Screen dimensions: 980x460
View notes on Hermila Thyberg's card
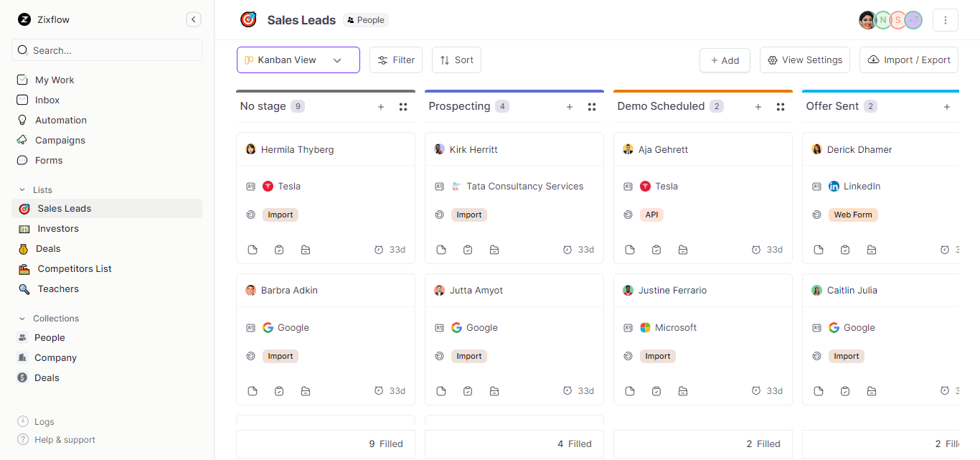(x=252, y=249)
